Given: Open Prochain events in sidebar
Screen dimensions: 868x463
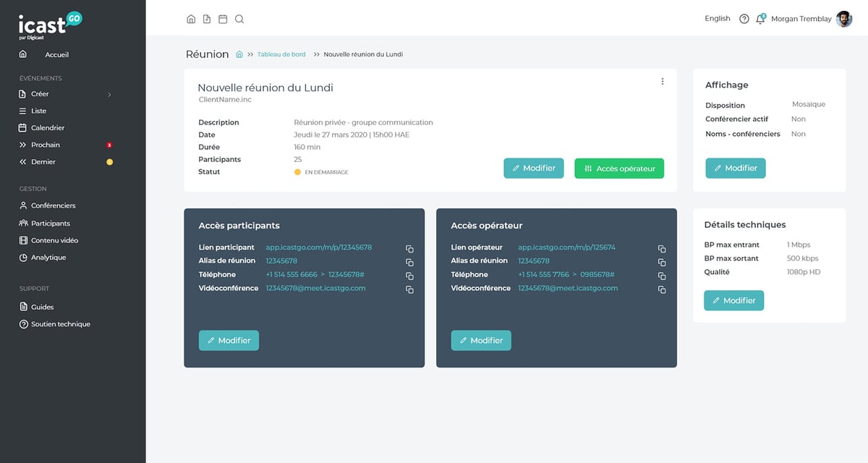Looking at the screenshot, I should pos(46,145).
